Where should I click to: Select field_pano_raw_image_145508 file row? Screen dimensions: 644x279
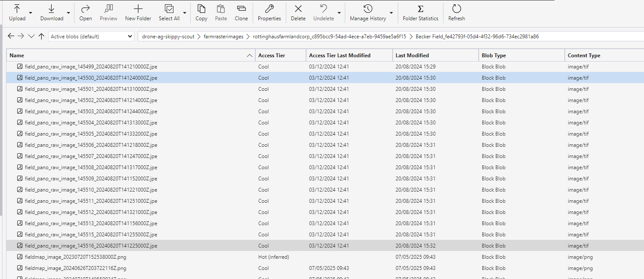[x=325, y=167]
